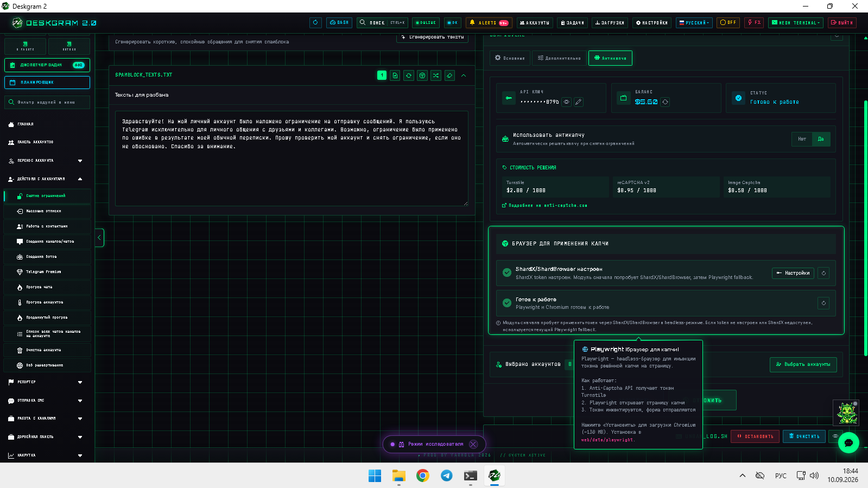Set 'Использовать антикапчу' to Нет
This screenshot has width=868, height=488.
click(802, 139)
